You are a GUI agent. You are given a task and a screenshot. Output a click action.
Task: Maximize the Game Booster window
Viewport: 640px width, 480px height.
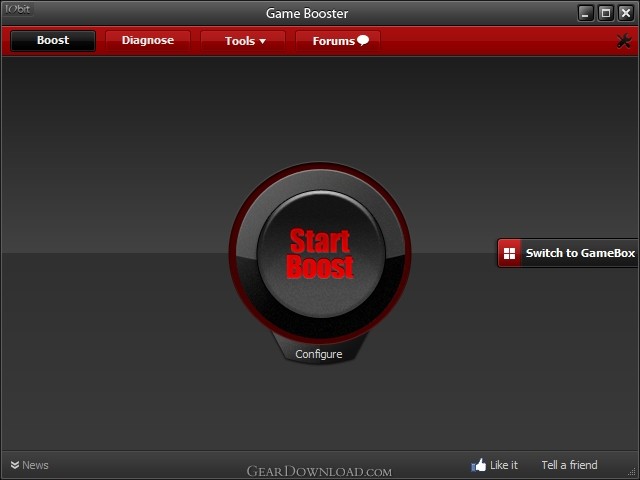pyautogui.click(x=606, y=13)
